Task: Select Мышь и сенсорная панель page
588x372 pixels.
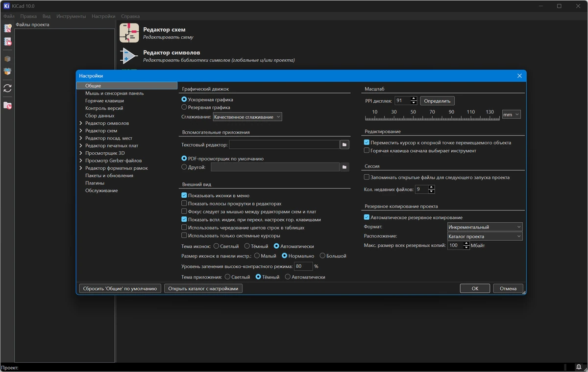Action: [115, 93]
